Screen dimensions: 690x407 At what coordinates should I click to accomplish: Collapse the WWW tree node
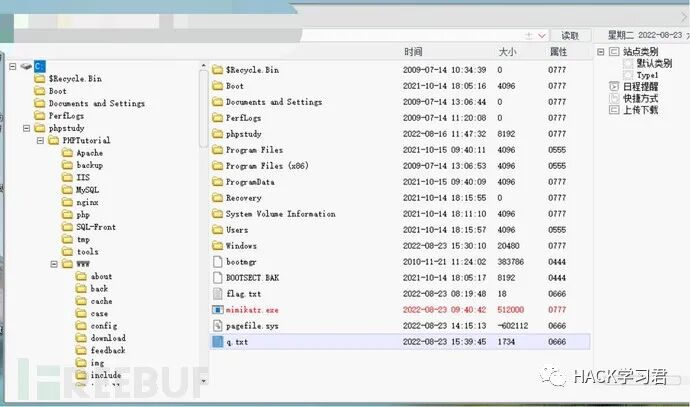[x=54, y=264]
